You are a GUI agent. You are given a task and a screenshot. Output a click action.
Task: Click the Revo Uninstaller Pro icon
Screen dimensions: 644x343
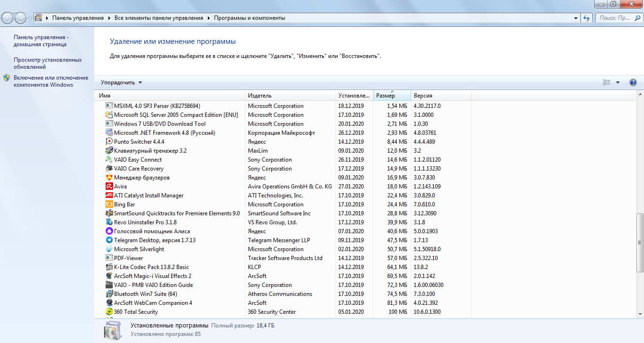[109, 222]
